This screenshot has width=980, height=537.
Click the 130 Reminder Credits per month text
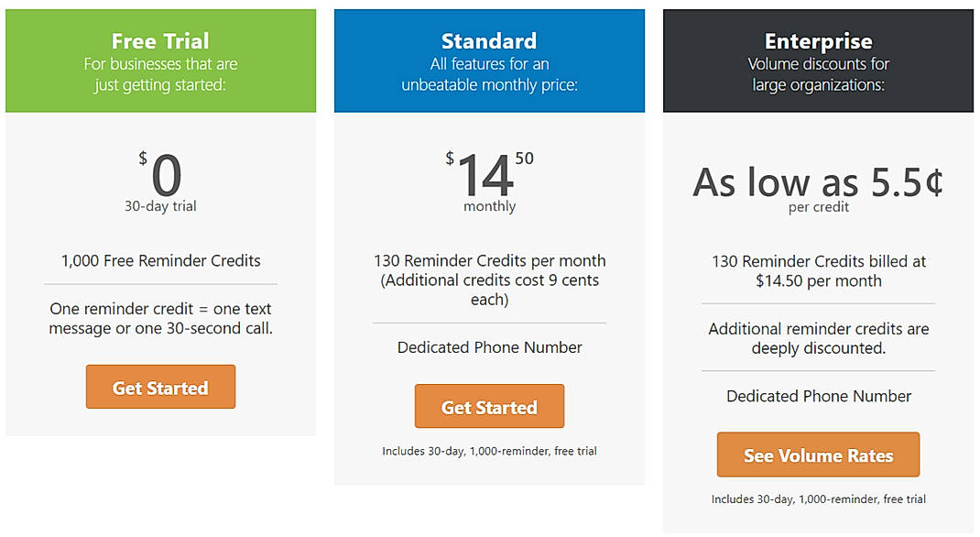point(489,260)
